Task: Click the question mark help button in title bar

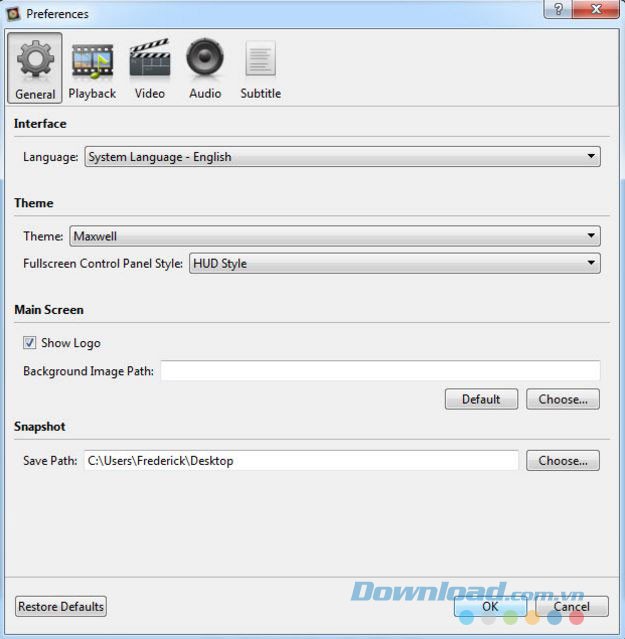Action: point(557,11)
